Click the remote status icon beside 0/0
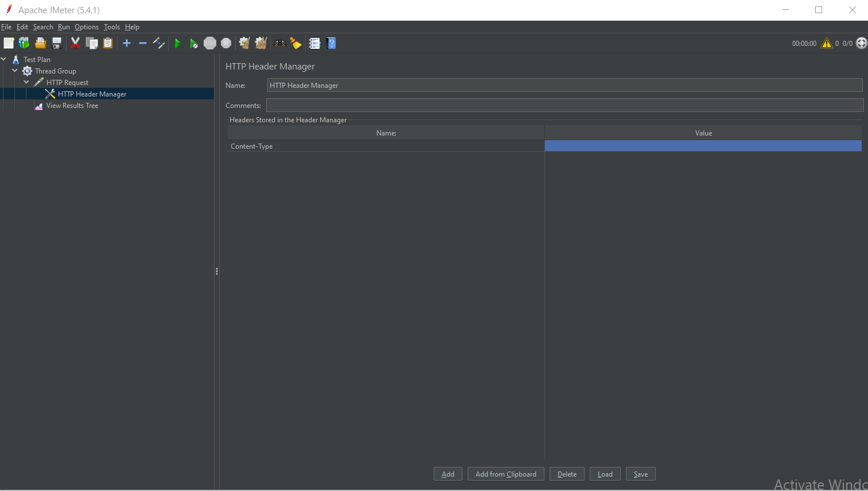 click(862, 43)
